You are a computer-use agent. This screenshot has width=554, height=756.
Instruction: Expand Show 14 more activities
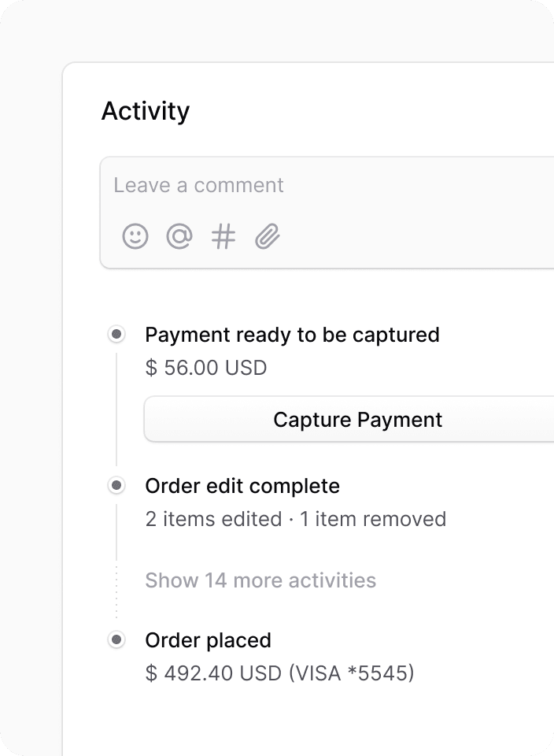(260, 580)
